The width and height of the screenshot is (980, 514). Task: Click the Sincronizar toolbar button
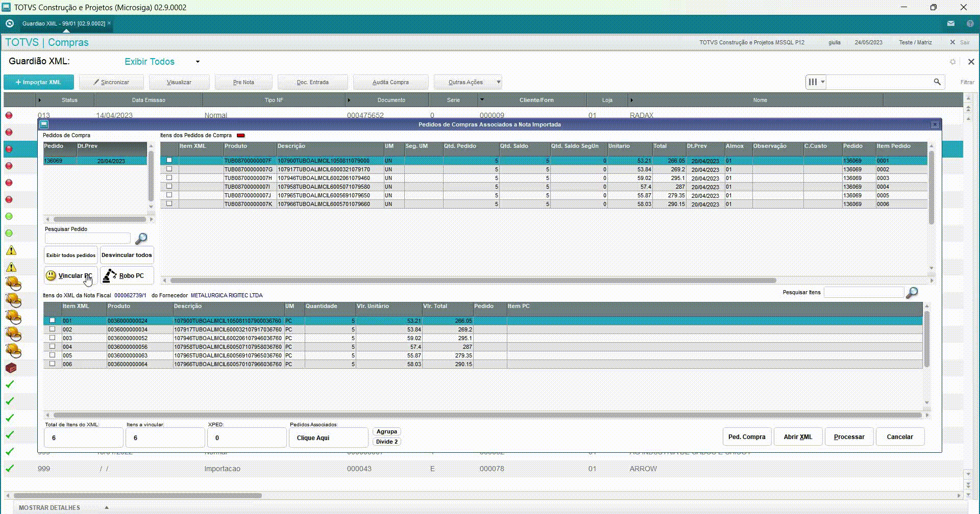pyautogui.click(x=111, y=82)
